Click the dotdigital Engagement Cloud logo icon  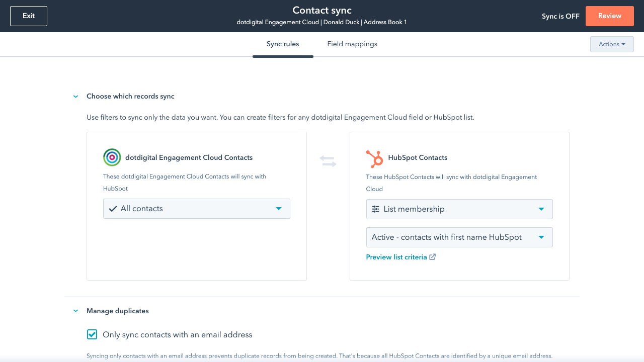pyautogui.click(x=112, y=157)
